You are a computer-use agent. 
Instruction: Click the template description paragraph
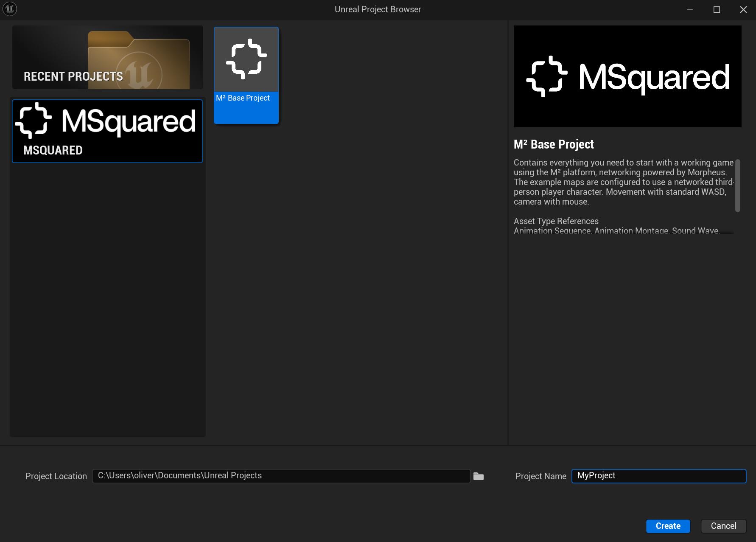[x=623, y=182]
